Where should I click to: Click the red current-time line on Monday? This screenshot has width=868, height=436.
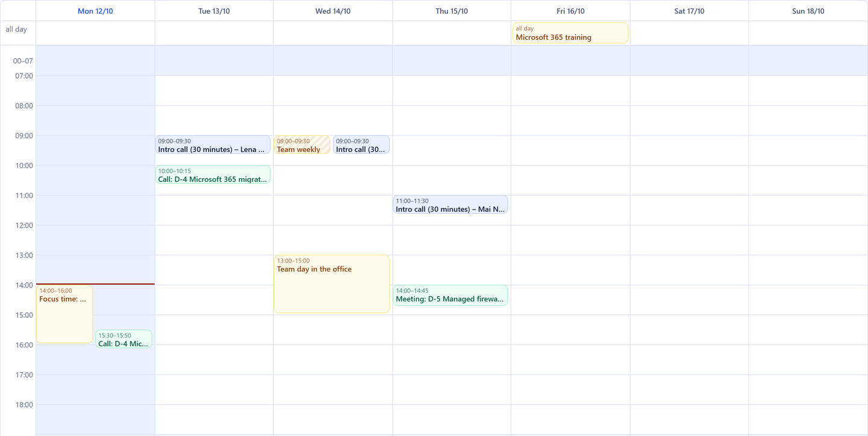(x=95, y=284)
